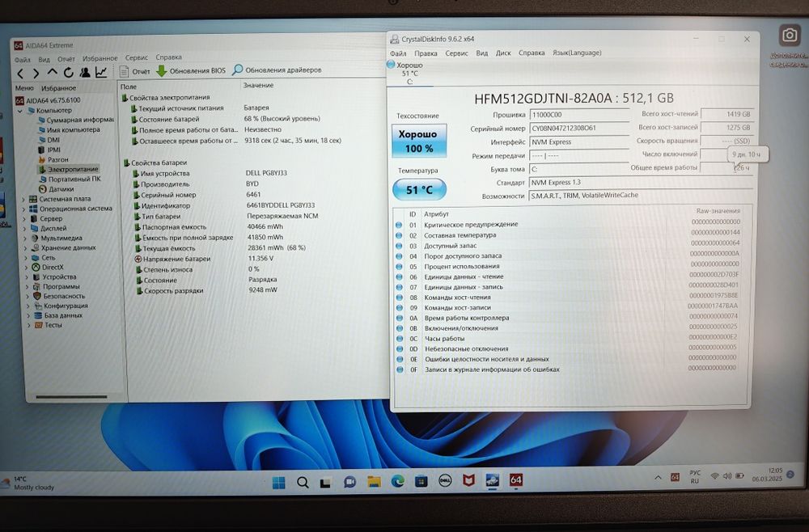Screen dimensions: 809x532
Task: Select the Электропитание tree item
Action: coord(68,169)
